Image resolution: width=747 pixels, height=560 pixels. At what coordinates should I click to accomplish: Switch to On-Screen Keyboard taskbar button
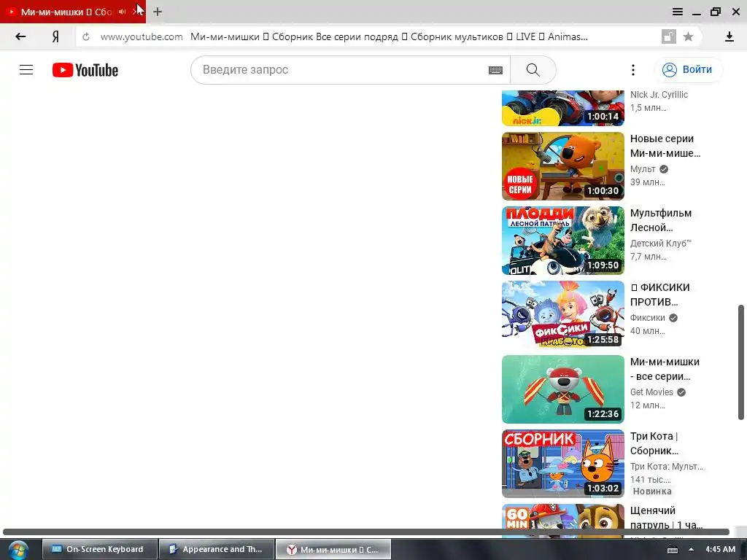[x=99, y=549]
